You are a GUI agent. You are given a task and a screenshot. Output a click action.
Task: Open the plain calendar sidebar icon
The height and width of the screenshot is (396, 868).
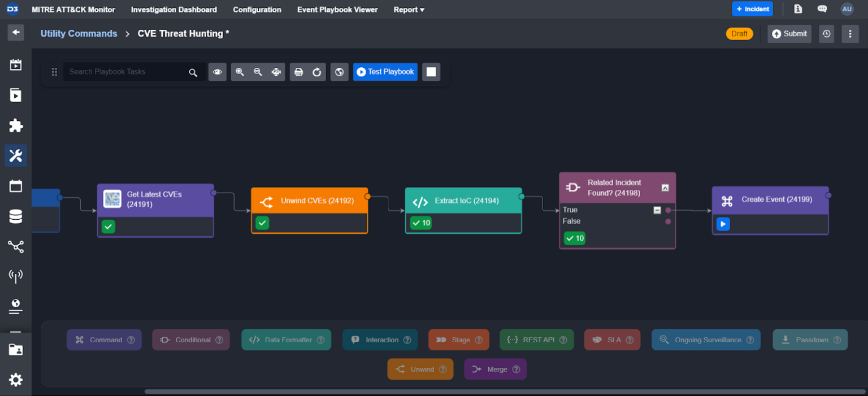click(x=16, y=186)
